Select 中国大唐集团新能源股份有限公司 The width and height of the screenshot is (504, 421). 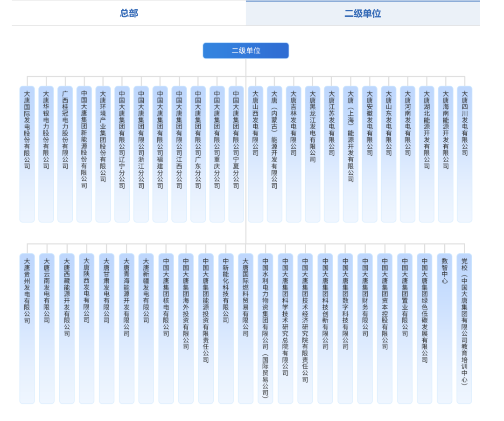pos(84,154)
